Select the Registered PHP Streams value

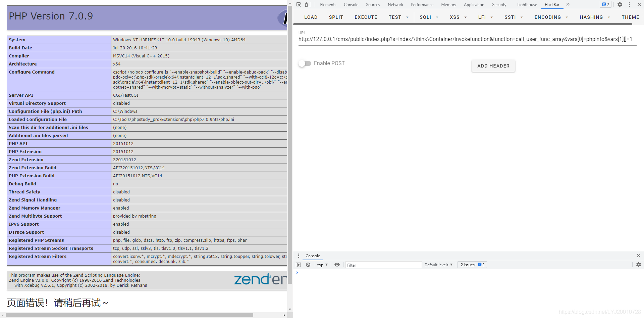coord(180,240)
